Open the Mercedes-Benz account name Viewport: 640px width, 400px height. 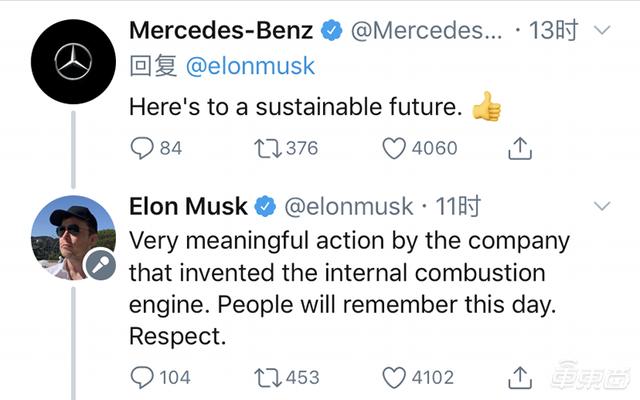coord(222,31)
